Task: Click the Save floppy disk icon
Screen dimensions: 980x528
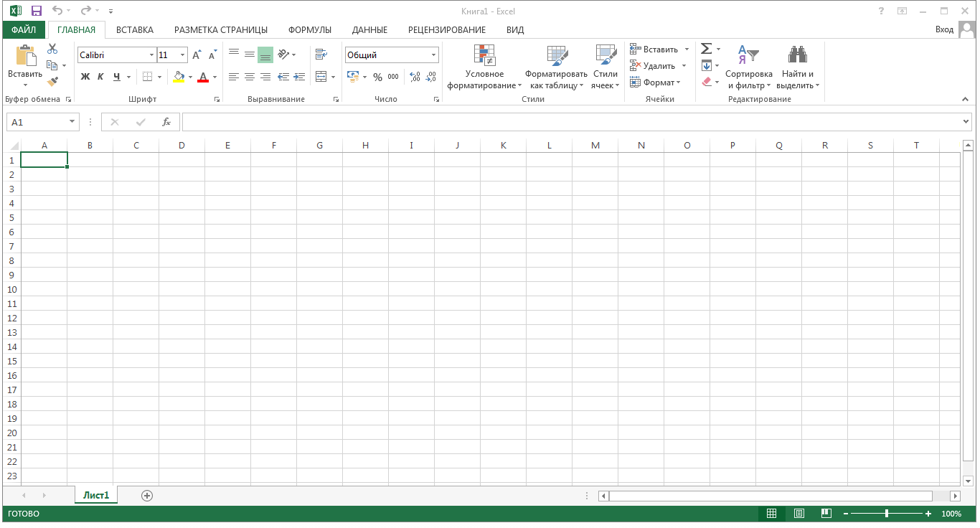Action: click(x=37, y=11)
